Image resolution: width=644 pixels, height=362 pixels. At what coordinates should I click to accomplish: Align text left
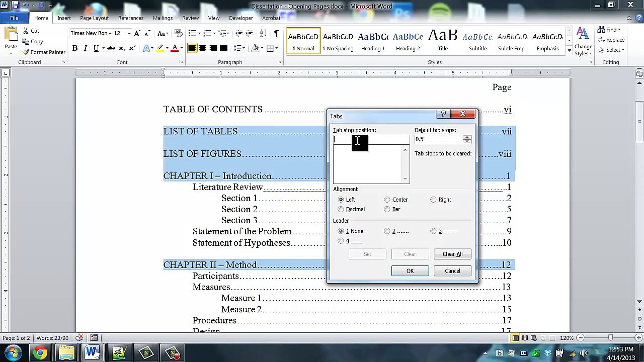(192, 48)
